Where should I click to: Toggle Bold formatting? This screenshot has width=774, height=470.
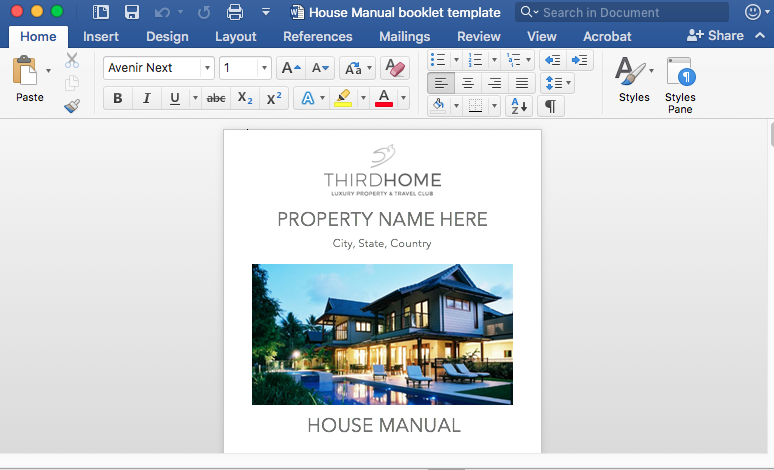pyautogui.click(x=117, y=98)
